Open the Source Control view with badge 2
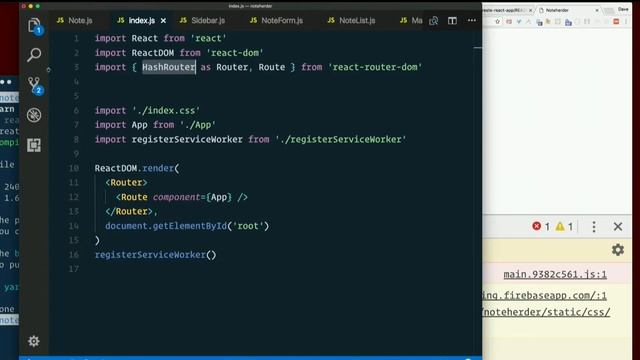The image size is (640, 360). tap(35, 85)
